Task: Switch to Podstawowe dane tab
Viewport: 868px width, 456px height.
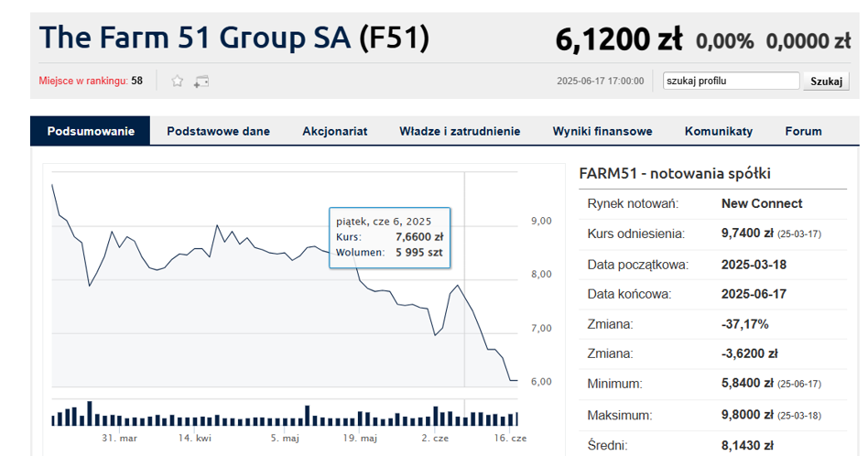Action: (218, 131)
